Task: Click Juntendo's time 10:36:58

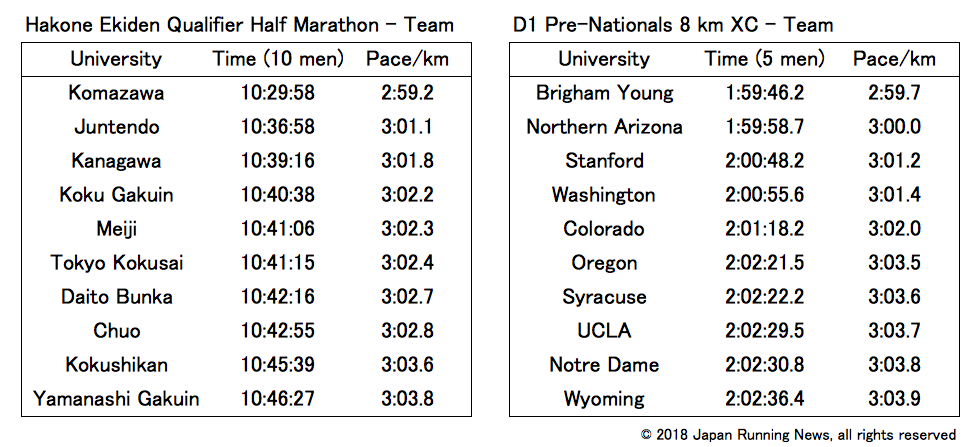Action: pyautogui.click(x=278, y=127)
